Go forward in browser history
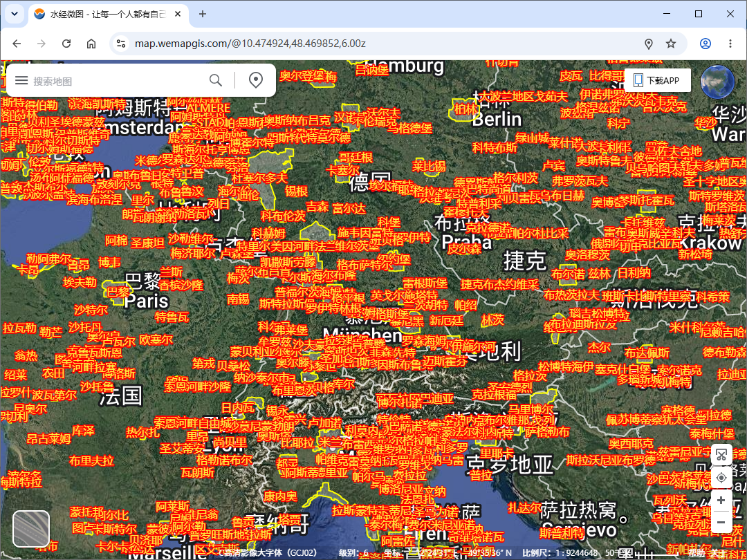Screen dimensions: 747x560 click(x=41, y=44)
